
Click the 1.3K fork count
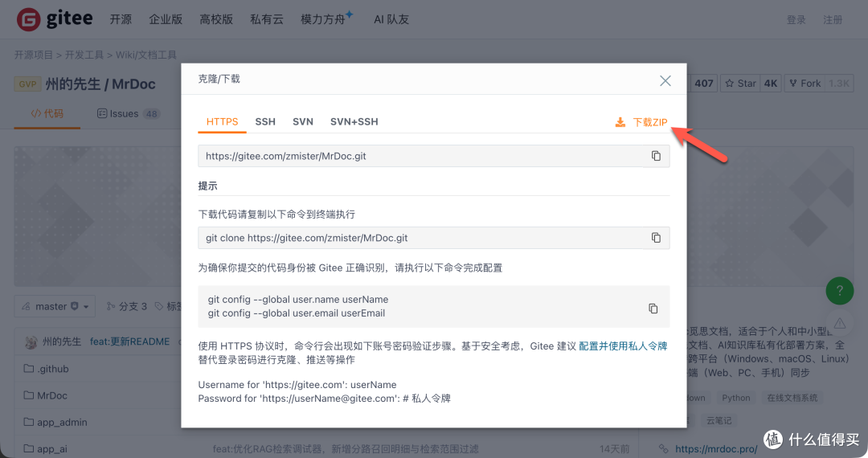839,84
